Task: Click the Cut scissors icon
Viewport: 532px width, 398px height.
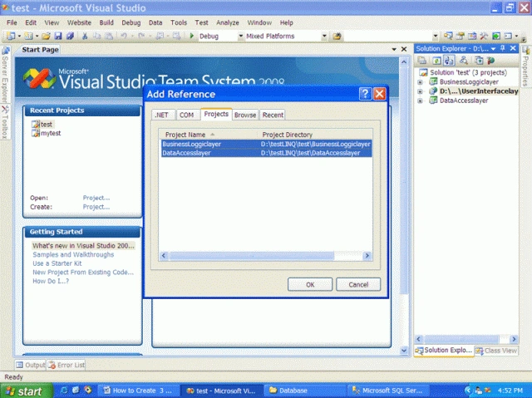Action: [x=85, y=36]
